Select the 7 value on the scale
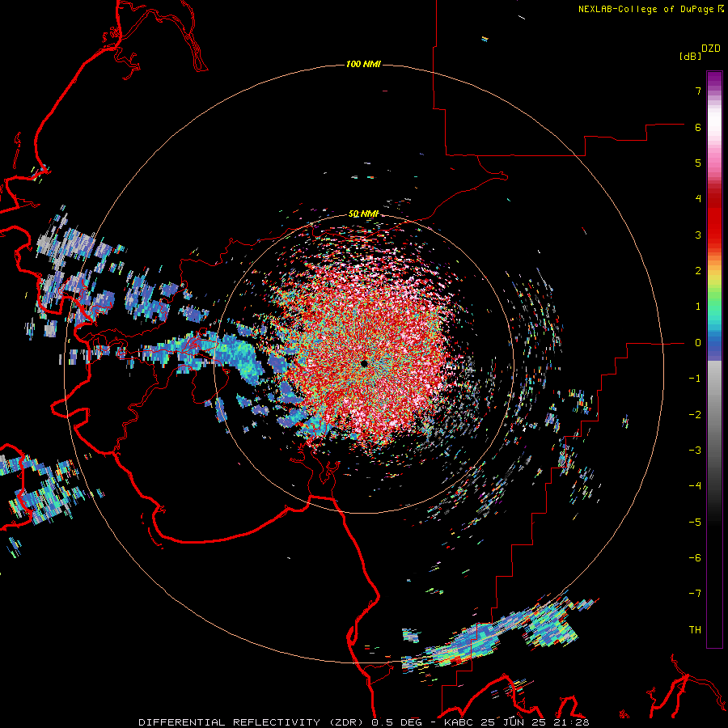728x728 pixels. (x=698, y=91)
